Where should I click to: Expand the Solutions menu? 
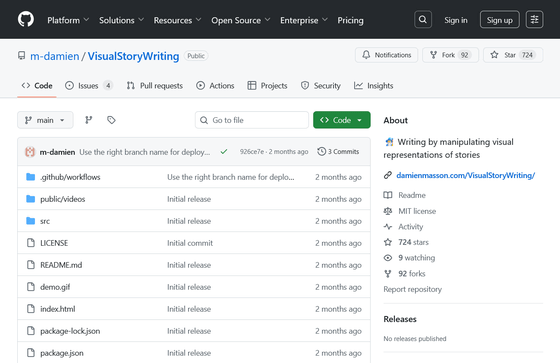tap(121, 20)
